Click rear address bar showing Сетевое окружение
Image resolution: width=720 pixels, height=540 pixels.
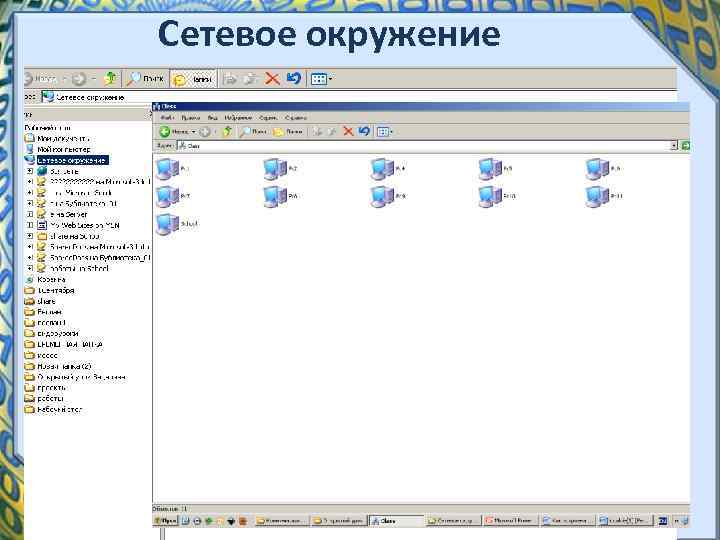point(358,97)
